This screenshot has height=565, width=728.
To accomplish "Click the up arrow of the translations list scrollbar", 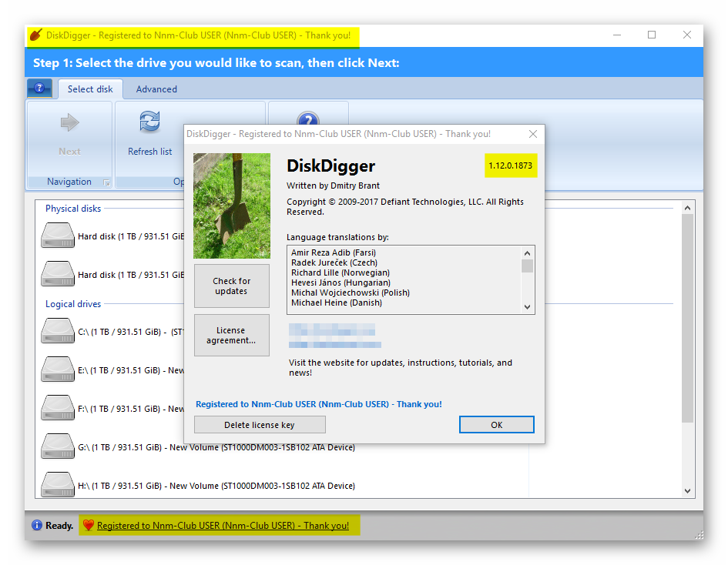I will 527,252.
